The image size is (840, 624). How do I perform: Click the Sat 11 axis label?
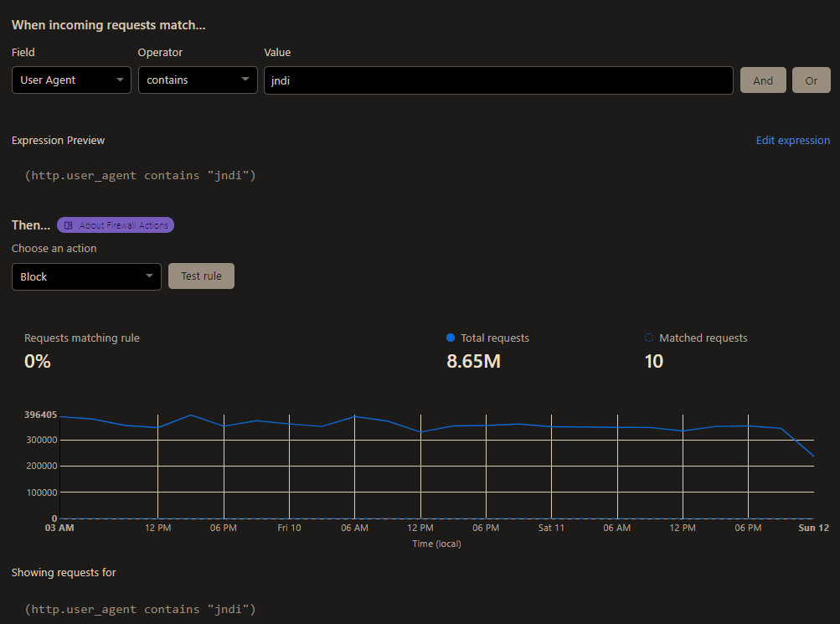pyautogui.click(x=551, y=529)
